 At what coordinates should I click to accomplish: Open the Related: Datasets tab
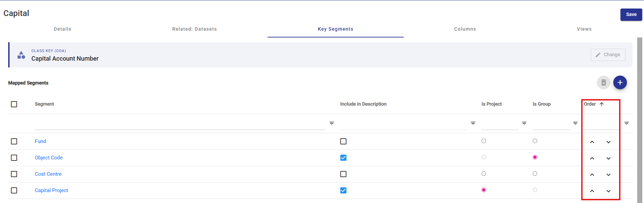pos(195,29)
